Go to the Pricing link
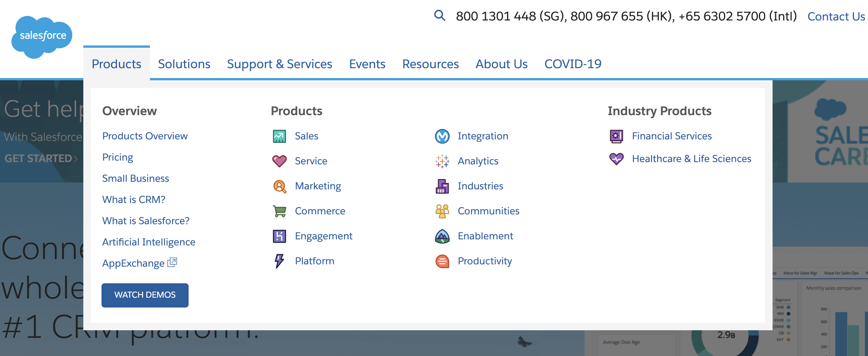 (117, 157)
